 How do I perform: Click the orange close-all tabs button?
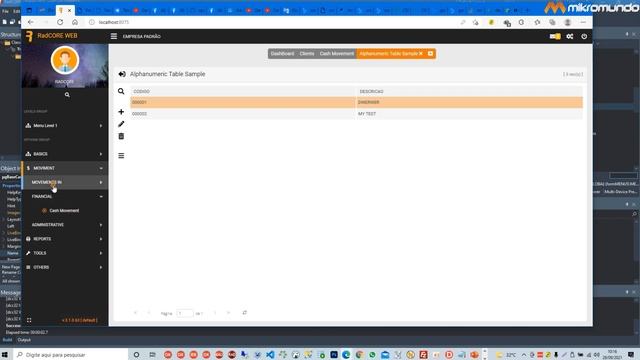[430, 54]
